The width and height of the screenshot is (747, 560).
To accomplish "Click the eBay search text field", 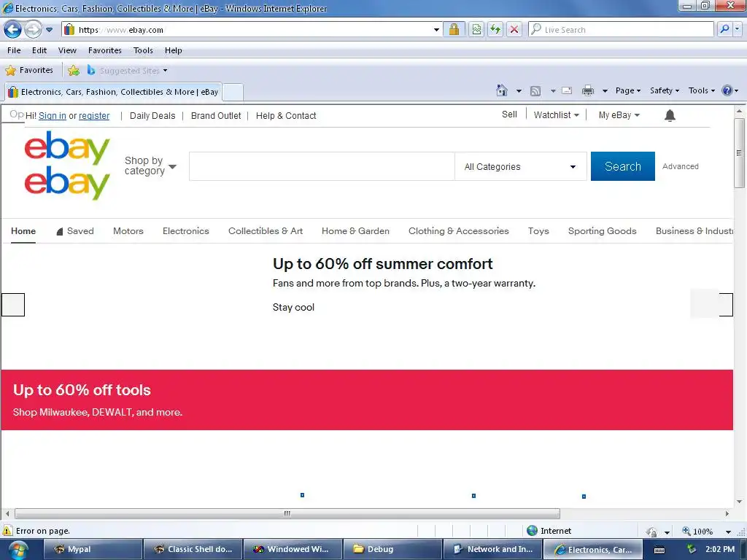I will [x=322, y=166].
